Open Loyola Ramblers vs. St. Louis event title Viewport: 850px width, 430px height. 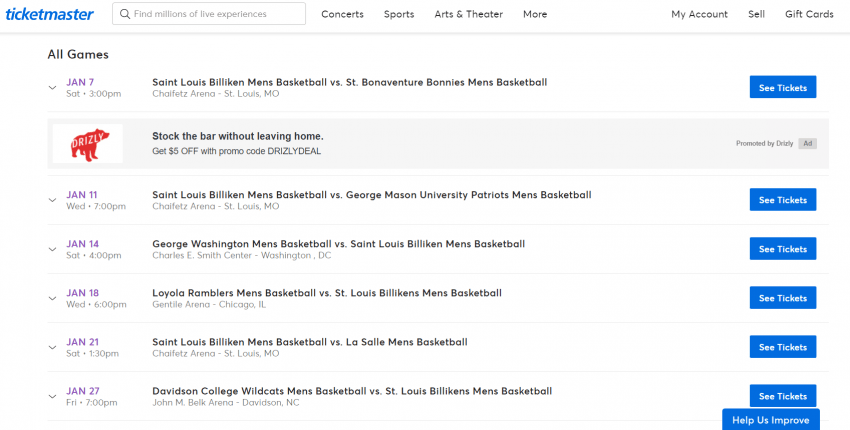tap(327, 293)
